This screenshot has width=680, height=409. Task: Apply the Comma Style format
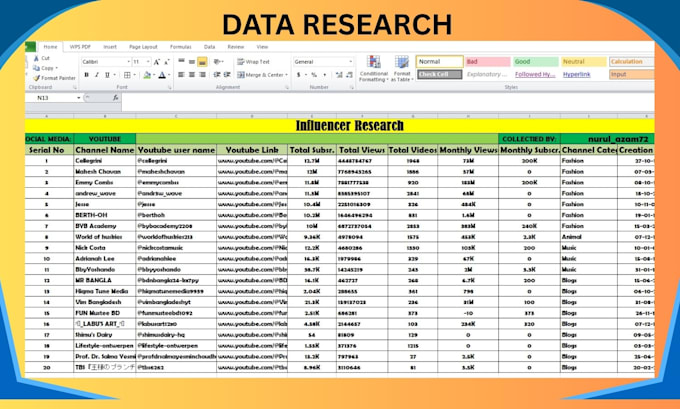pyautogui.click(x=325, y=75)
